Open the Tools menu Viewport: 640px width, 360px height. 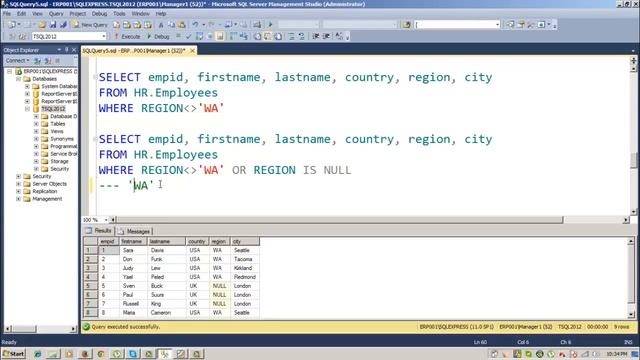point(119,13)
